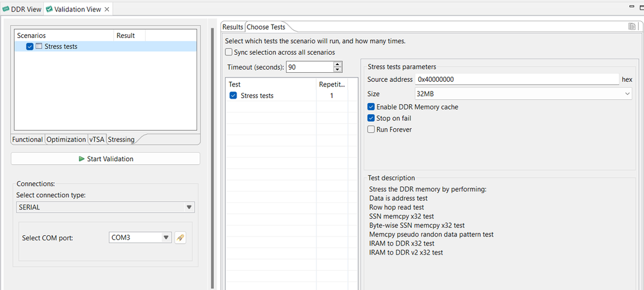Image resolution: width=644 pixels, height=290 pixels.
Task: Switch to the DDR View tab
Action: click(23, 9)
